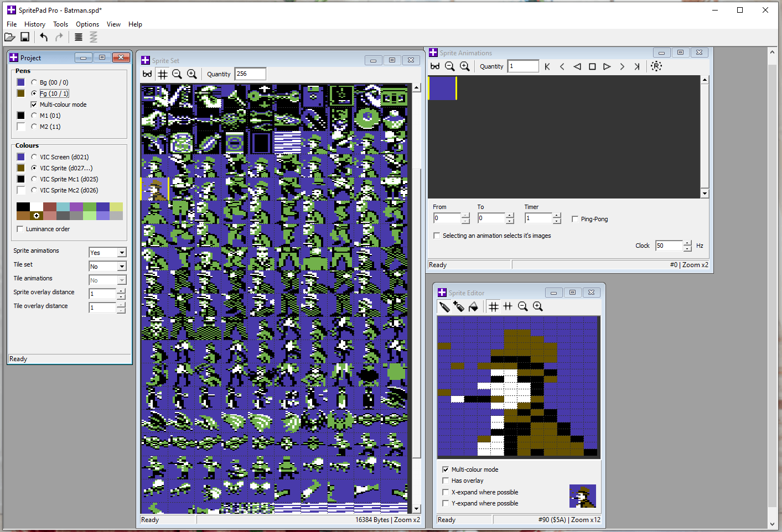Enable Has overlay checkbox

446,481
